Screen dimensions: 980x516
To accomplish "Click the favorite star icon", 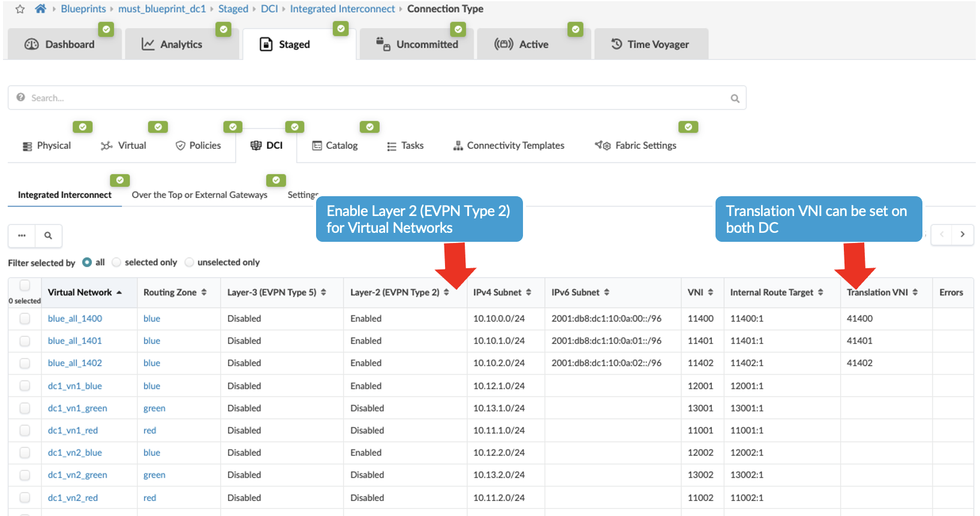I will (x=20, y=9).
